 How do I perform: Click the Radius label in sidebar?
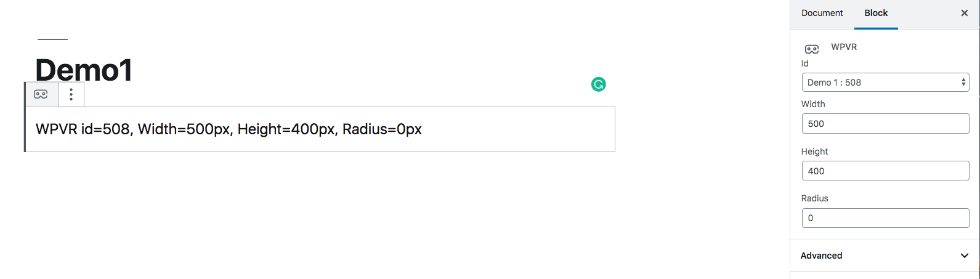pyautogui.click(x=814, y=198)
